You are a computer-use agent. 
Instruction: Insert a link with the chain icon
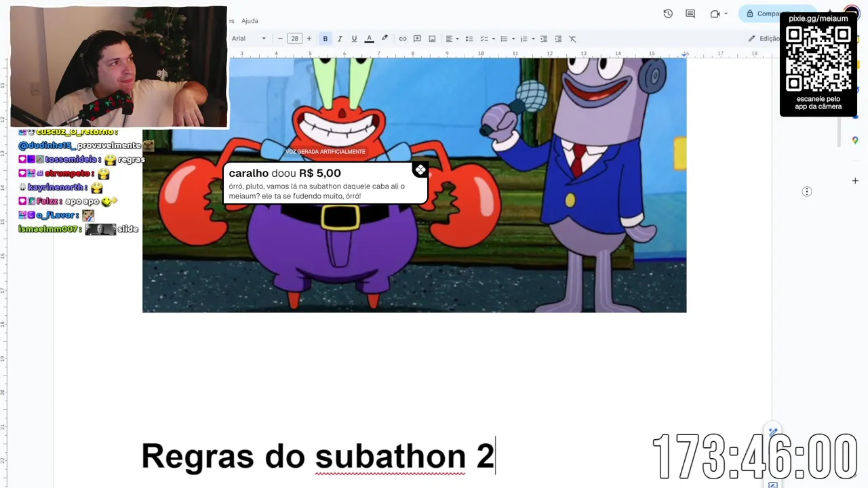tap(402, 39)
